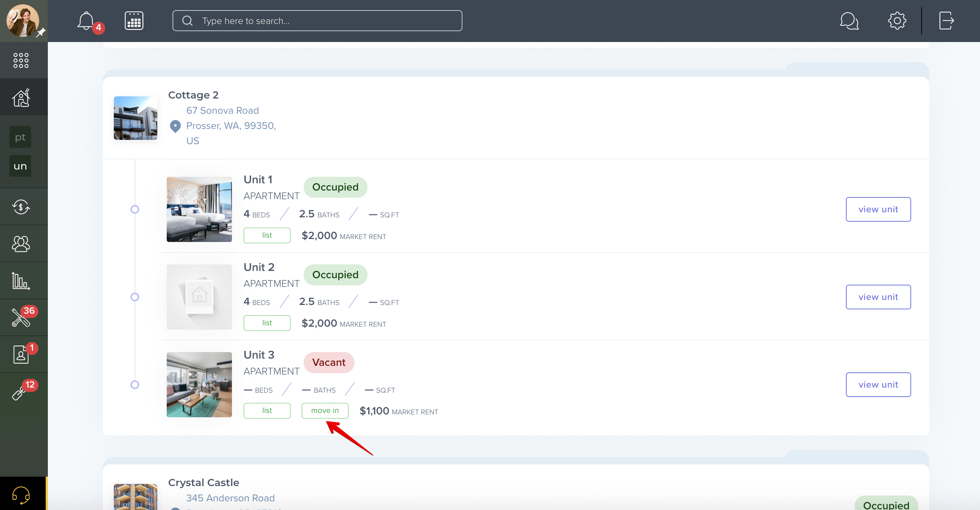Click the 'Cottage 2' property title
The height and width of the screenshot is (510, 980).
click(193, 95)
